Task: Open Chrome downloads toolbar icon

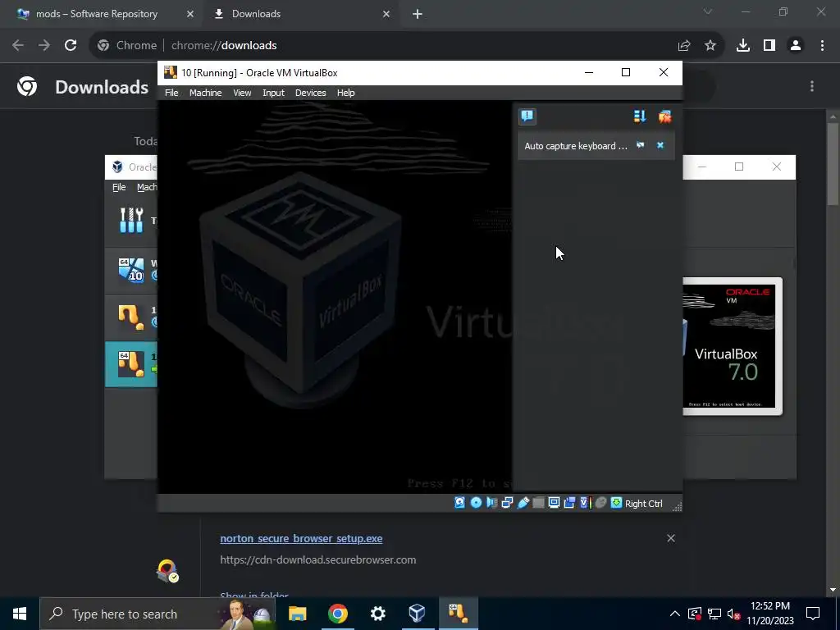Action: [x=743, y=46]
